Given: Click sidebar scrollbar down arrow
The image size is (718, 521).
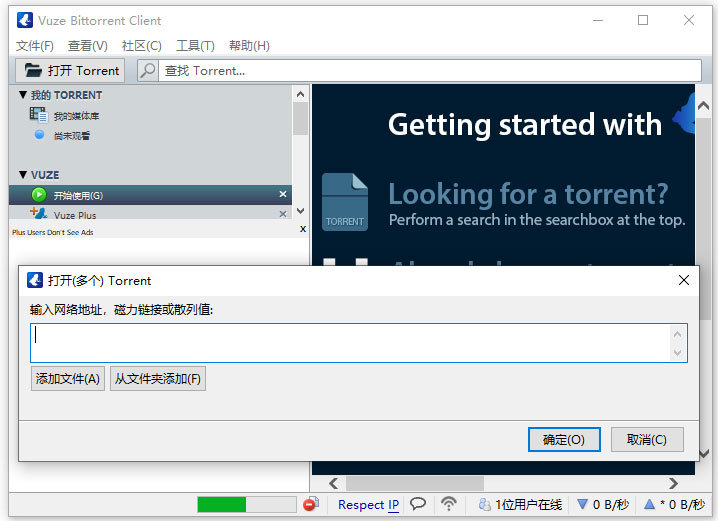Looking at the screenshot, I should click(300, 211).
